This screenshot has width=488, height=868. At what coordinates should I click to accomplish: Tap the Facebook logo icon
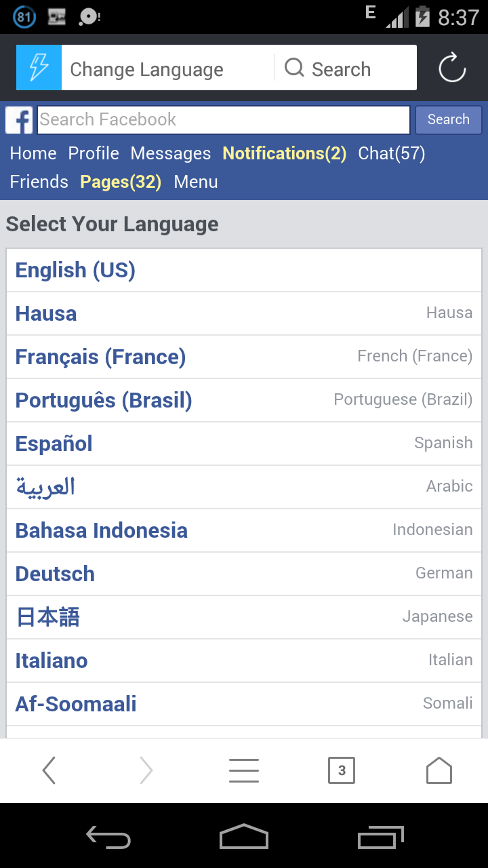pos(20,121)
